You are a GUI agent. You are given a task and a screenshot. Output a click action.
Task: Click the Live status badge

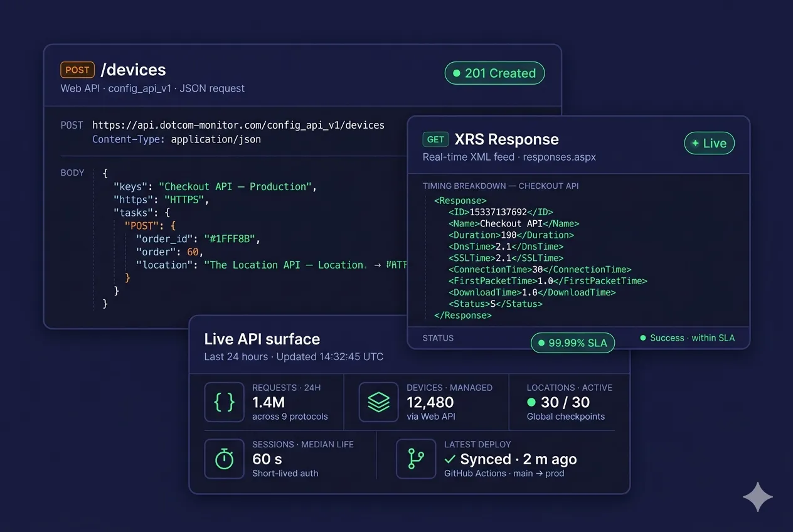(x=709, y=143)
